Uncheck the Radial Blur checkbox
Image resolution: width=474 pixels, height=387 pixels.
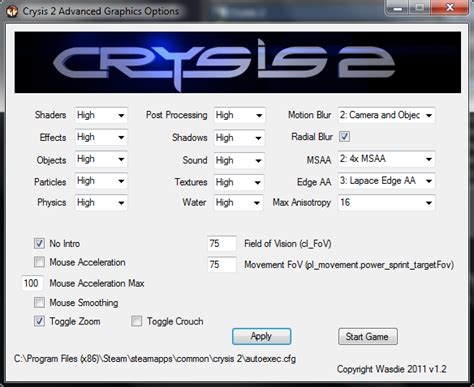pyautogui.click(x=344, y=136)
